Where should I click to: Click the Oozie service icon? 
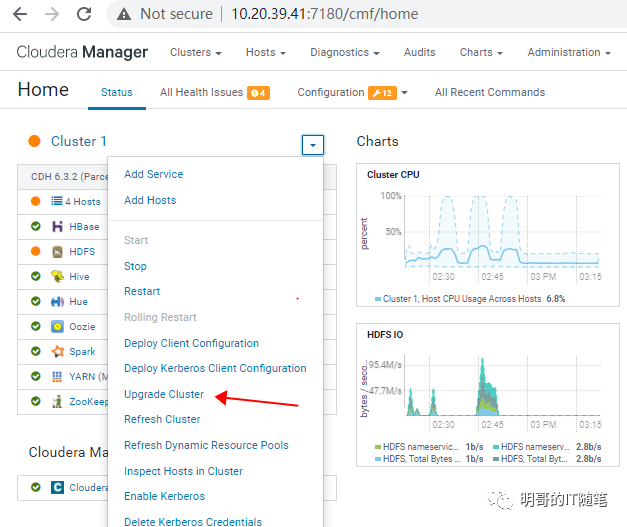pyautogui.click(x=58, y=327)
